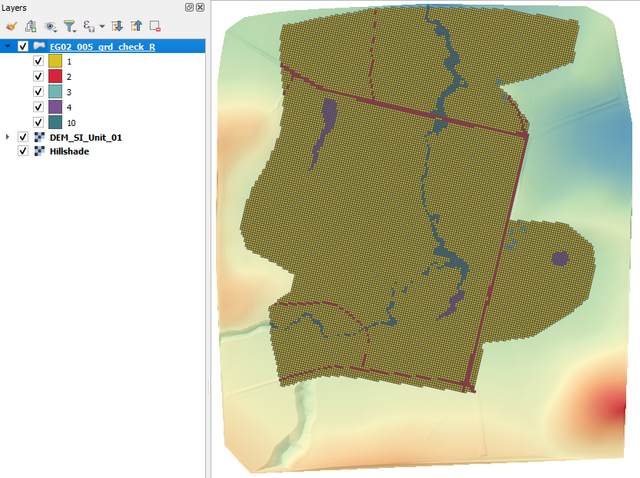The height and width of the screenshot is (478, 640).
Task: Click Filter Legend by Expression icon
Action: pos(89,26)
